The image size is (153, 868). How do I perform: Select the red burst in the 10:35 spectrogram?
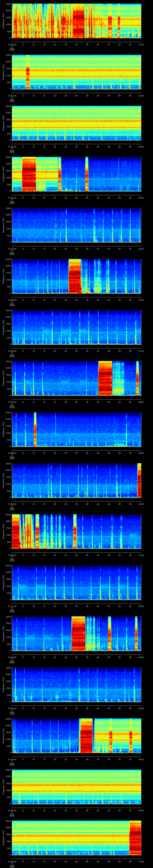(75, 276)
